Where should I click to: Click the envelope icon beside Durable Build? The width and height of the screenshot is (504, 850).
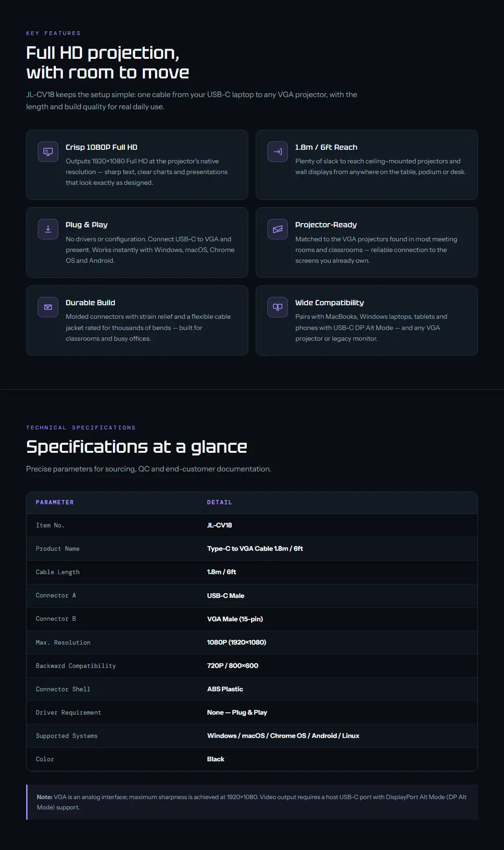[48, 307]
